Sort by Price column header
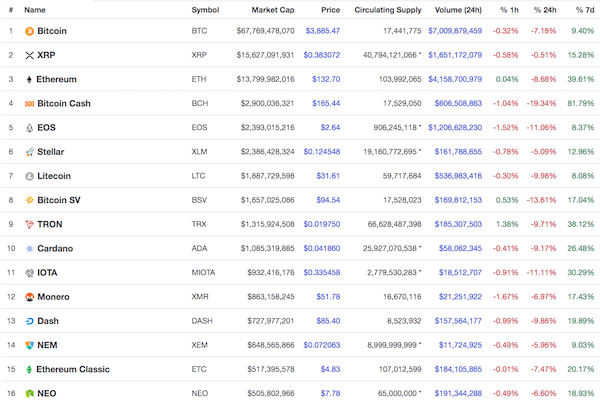 click(x=331, y=10)
